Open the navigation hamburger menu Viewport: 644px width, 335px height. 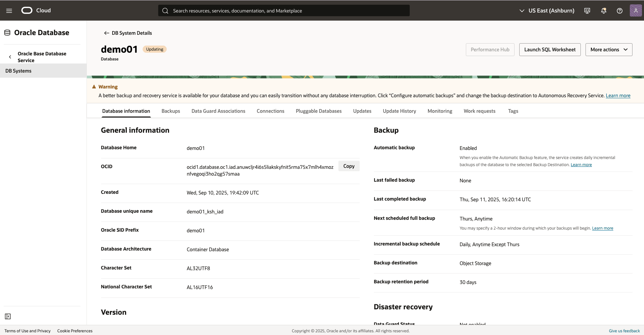pos(9,10)
